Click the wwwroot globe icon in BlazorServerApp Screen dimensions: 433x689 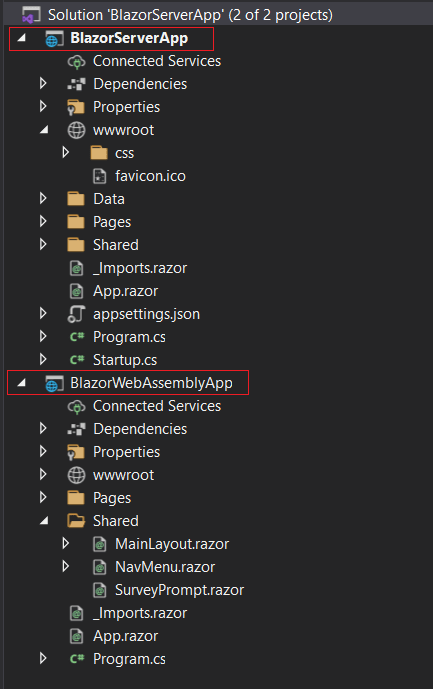[76, 130]
